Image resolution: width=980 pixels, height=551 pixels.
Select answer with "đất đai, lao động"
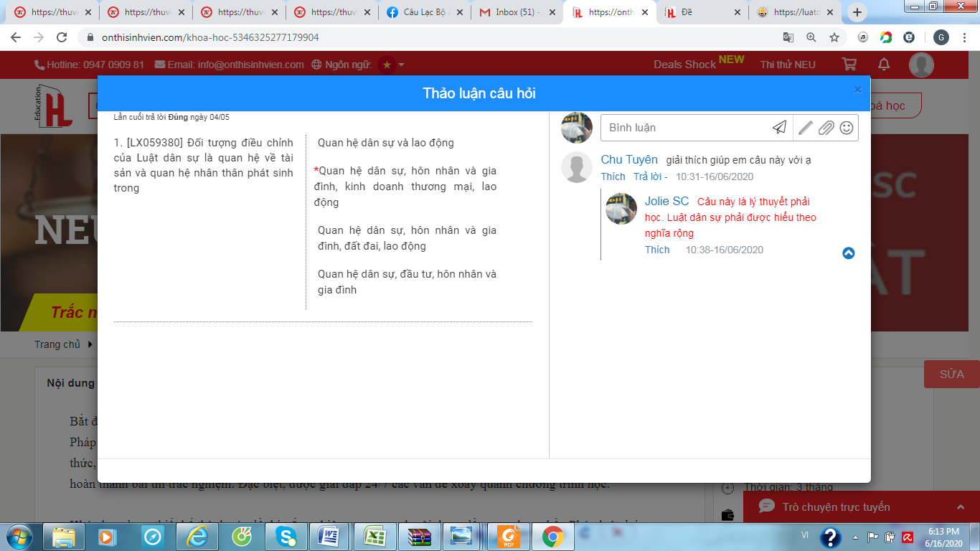pyautogui.click(x=407, y=238)
